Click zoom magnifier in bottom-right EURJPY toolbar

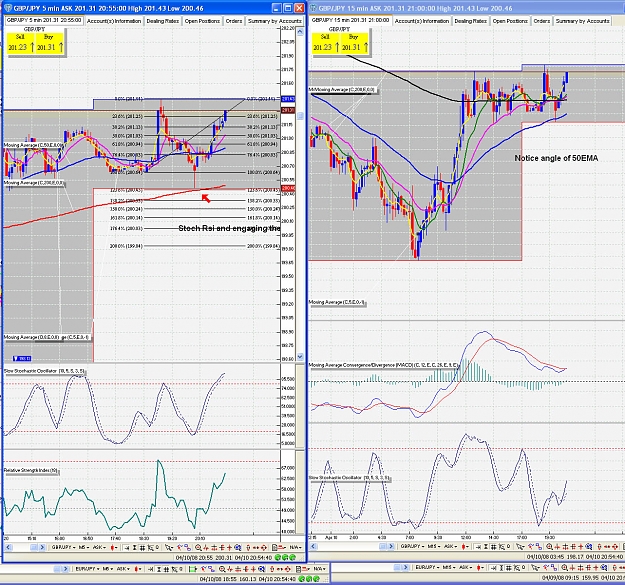(564, 567)
